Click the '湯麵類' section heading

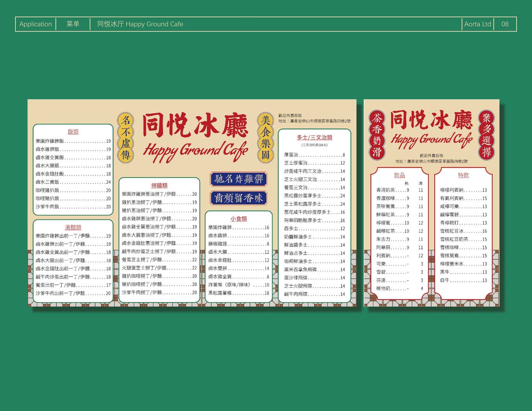pyautogui.click(x=73, y=227)
